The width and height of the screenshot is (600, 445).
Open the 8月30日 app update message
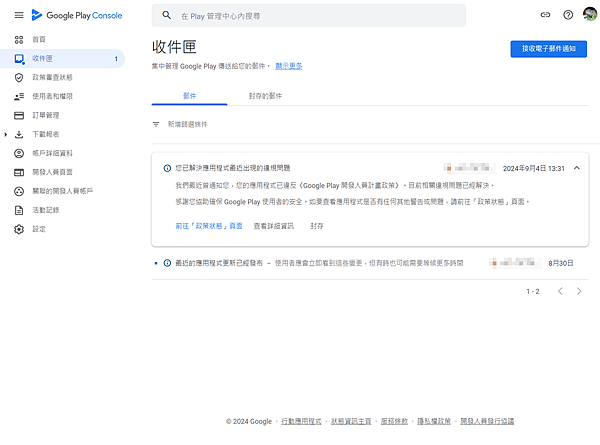pyautogui.click(x=370, y=263)
